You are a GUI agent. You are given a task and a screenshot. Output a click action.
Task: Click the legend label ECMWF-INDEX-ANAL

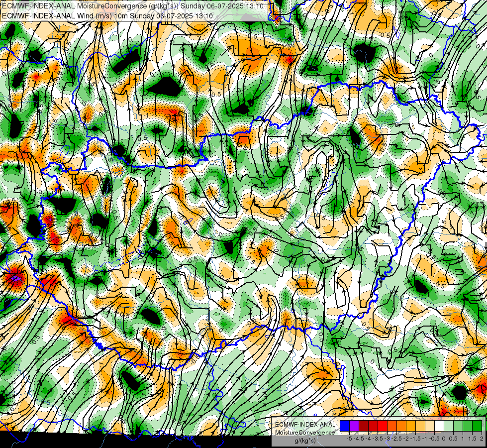click(305, 425)
